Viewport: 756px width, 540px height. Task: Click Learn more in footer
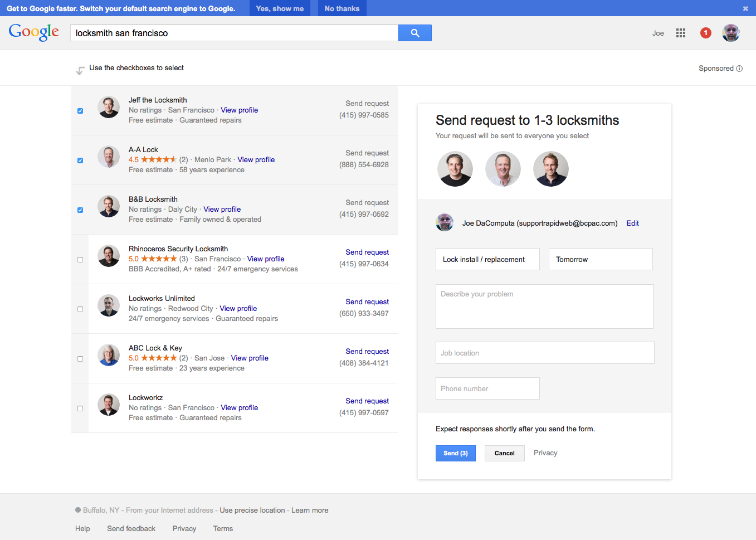tap(310, 510)
